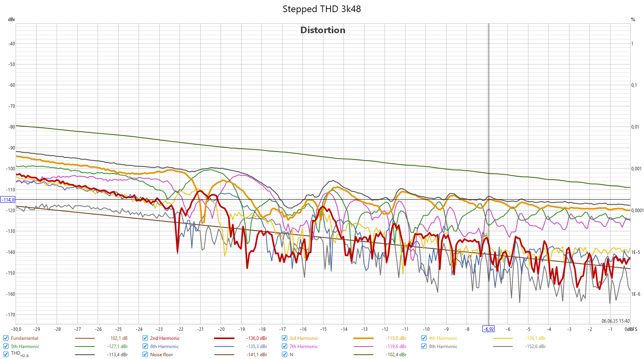Click the -30,0 x-axis label
The width and height of the screenshot is (644, 359).
[16, 329]
